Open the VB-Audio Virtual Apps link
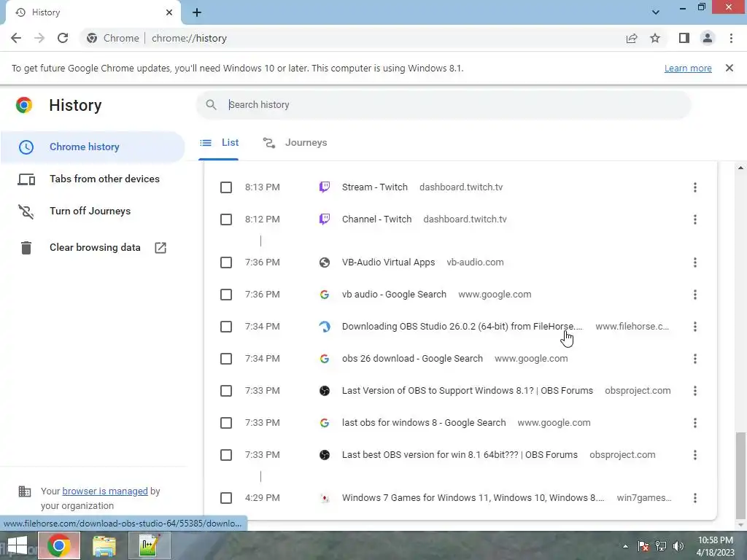 click(x=388, y=262)
